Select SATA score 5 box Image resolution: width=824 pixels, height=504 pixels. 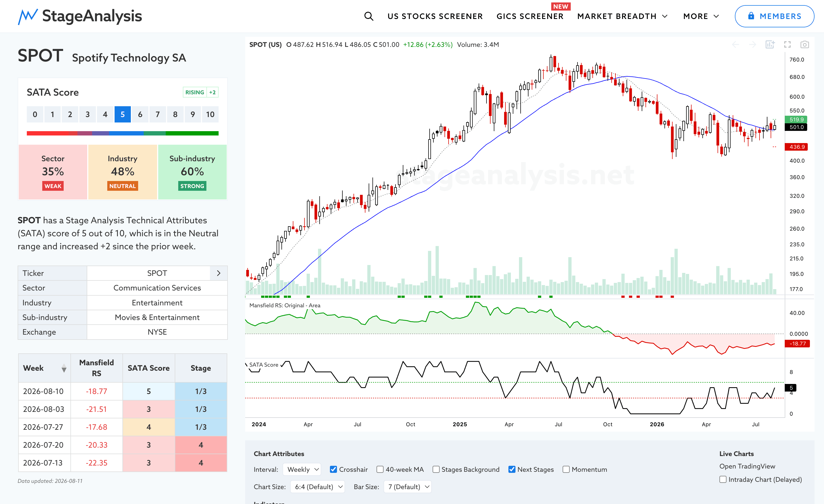point(122,114)
